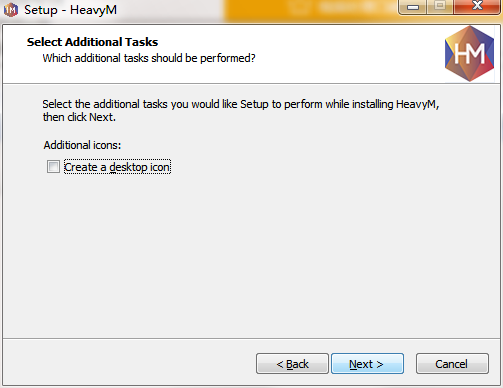Click the HeavyM setup icon in title bar

(x=11, y=10)
